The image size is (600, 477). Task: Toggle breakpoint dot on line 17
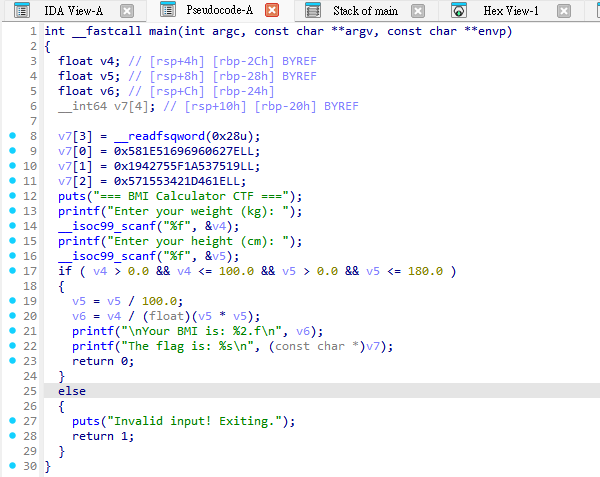point(13,270)
